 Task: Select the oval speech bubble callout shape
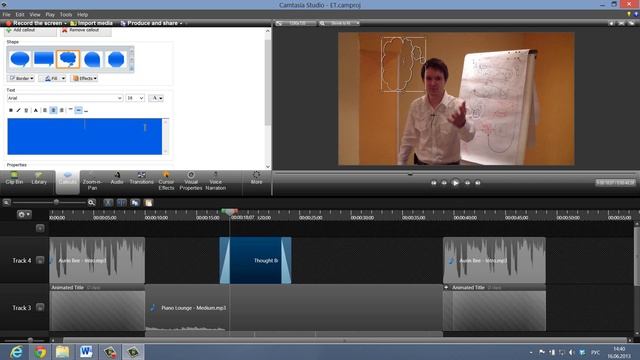pos(20,60)
